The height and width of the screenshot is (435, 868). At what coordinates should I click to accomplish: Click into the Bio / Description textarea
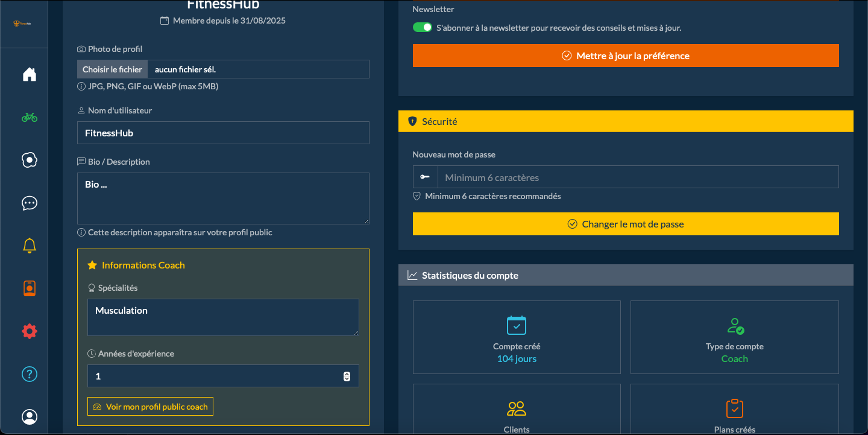click(x=223, y=198)
